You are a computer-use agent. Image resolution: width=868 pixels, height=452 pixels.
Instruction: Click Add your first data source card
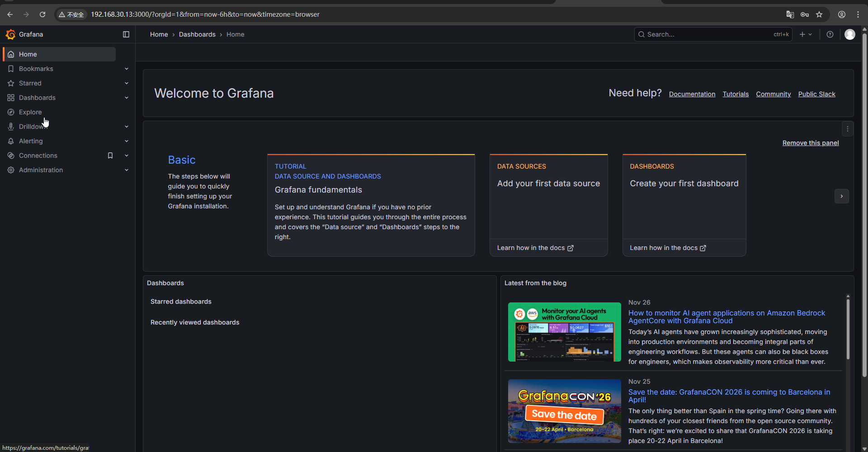coord(549,196)
